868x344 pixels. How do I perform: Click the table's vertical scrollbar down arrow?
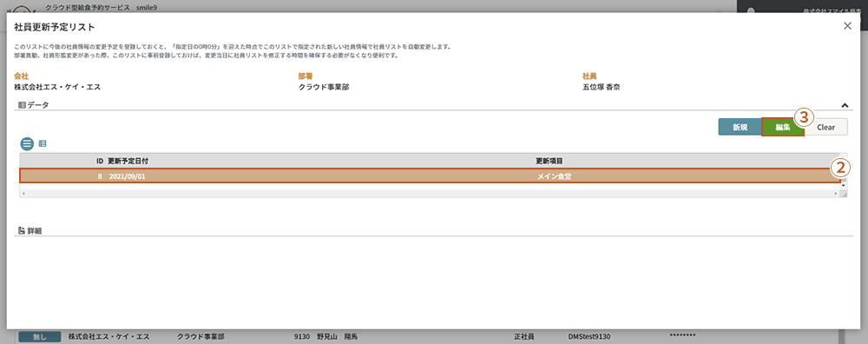[844, 186]
